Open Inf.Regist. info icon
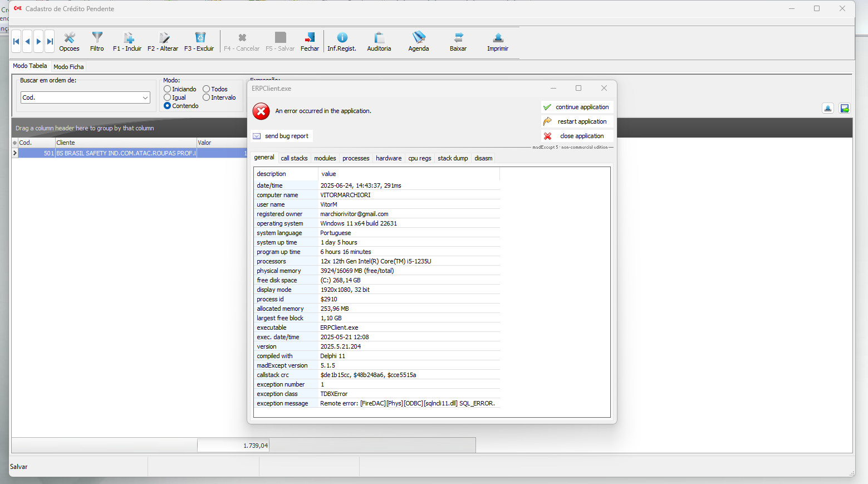The image size is (868, 484). (x=342, y=38)
